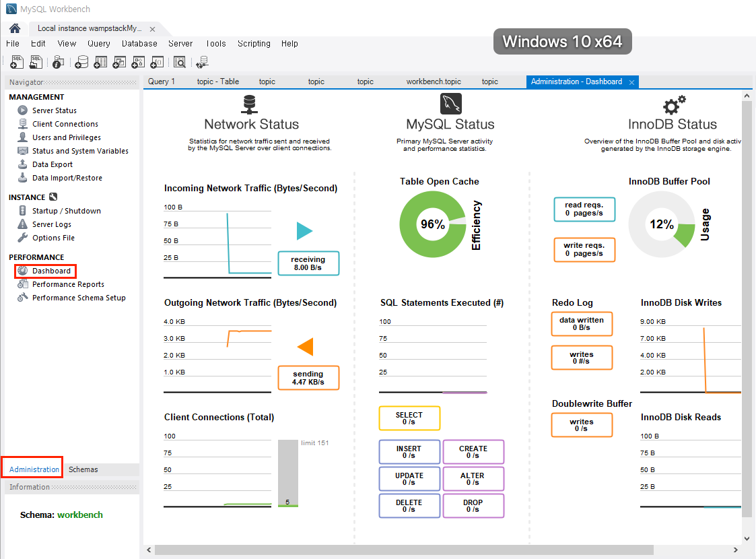Viewport: 756px width, 559px height.
Task: Open the Options File entry
Action: click(53, 238)
